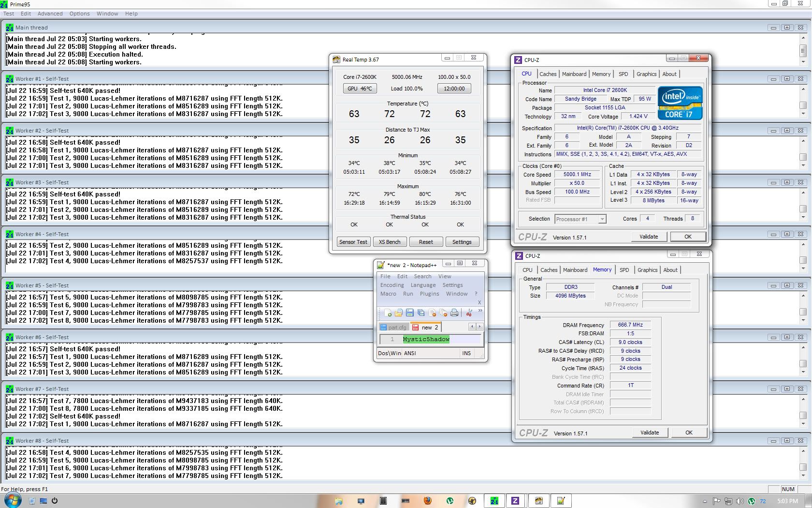Click the Windows Explorer folder taskbar icon
812x508 pixels.
coord(339,501)
